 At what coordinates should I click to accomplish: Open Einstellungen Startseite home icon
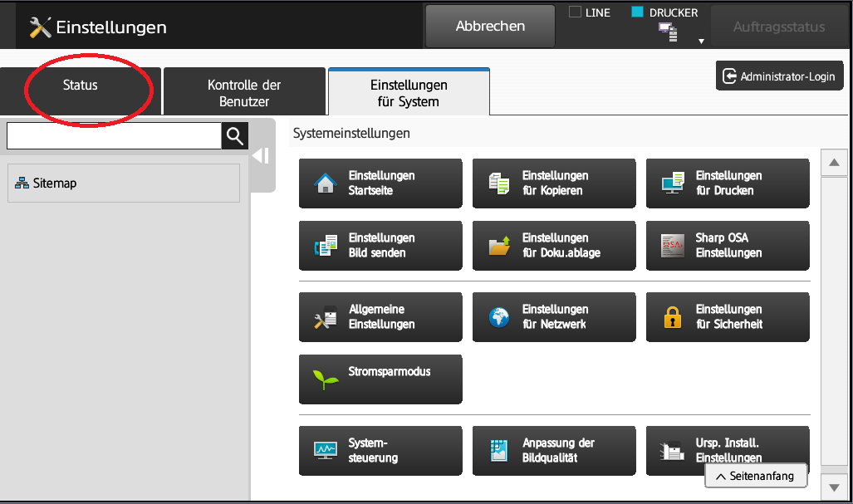(326, 183)
